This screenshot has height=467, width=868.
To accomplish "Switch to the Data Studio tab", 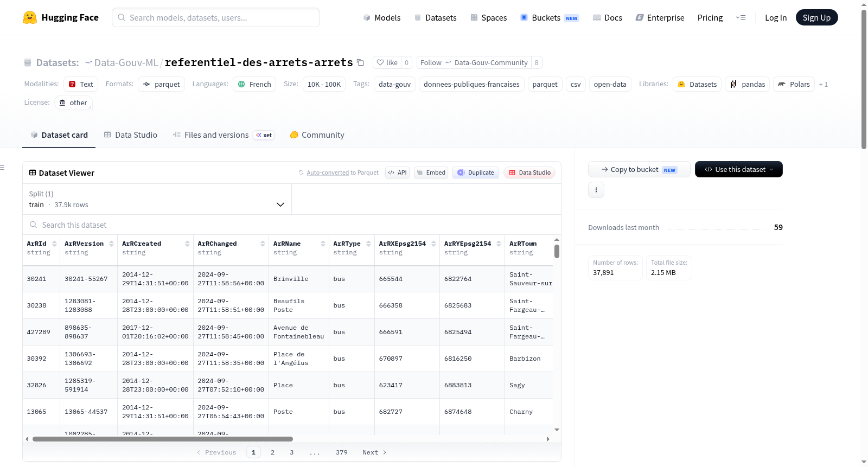I will 130,135.
